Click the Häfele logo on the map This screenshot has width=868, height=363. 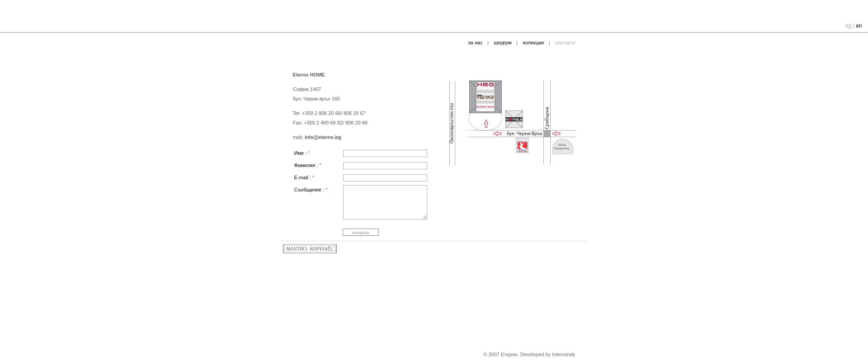(514, 119)
